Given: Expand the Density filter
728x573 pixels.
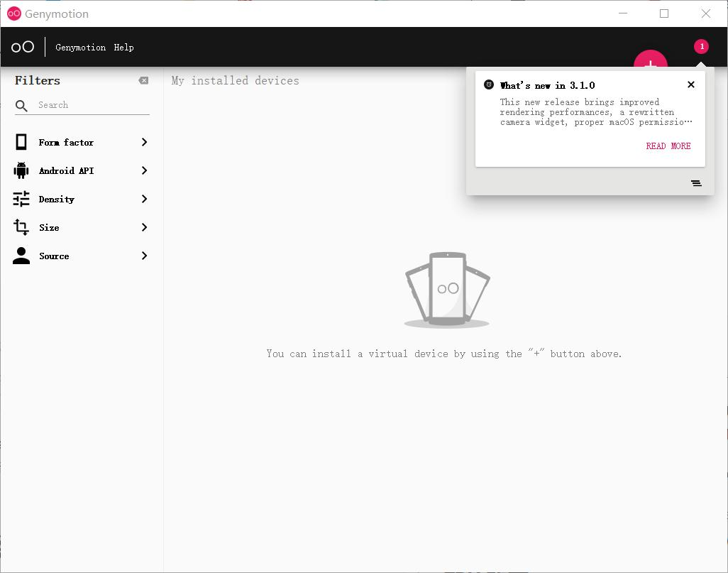Looking at the screenshot, I should 144,199.
